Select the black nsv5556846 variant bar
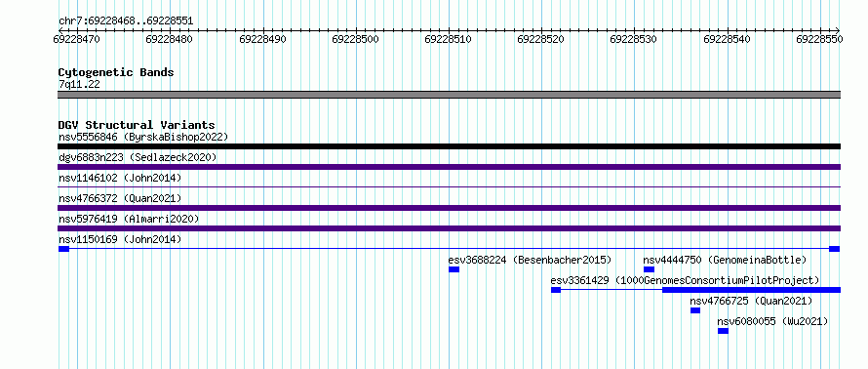868x369 pixels. pyautogui.click(x=449, y=146)
